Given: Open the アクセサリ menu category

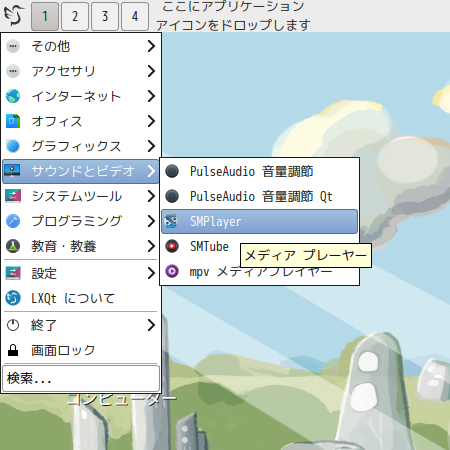Looking at the screenshot, I should click(x=81, y=71).
